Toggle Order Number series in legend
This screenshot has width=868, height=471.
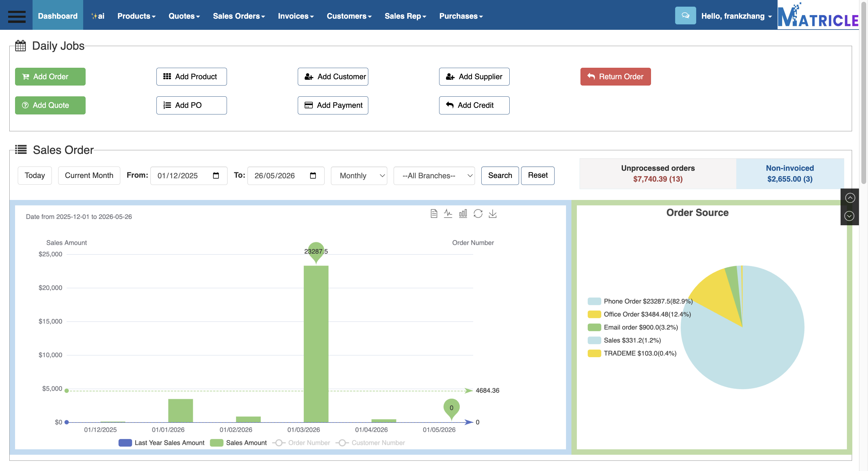click(301, 442)
